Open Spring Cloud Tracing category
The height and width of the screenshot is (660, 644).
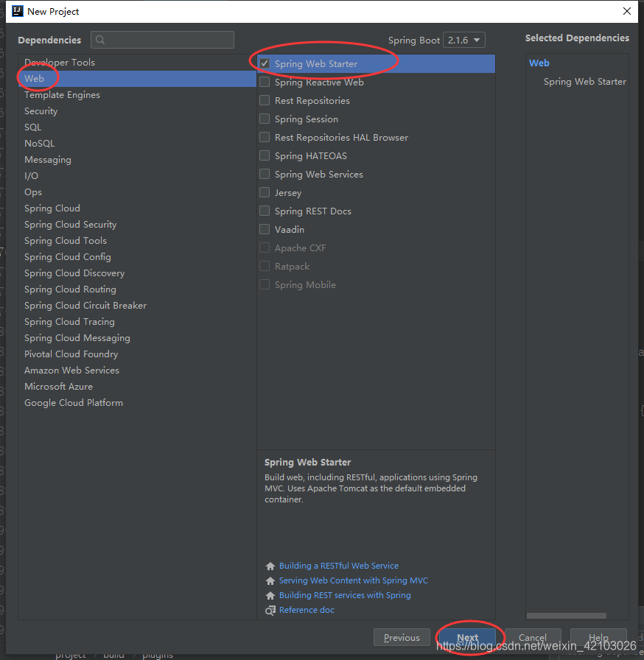click(x=137, y=322)
